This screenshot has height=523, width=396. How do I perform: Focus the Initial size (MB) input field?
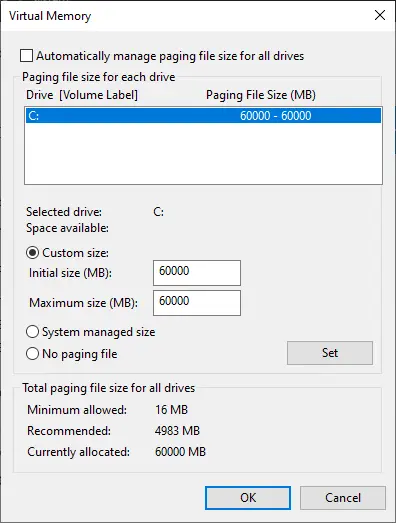point(197,273)
